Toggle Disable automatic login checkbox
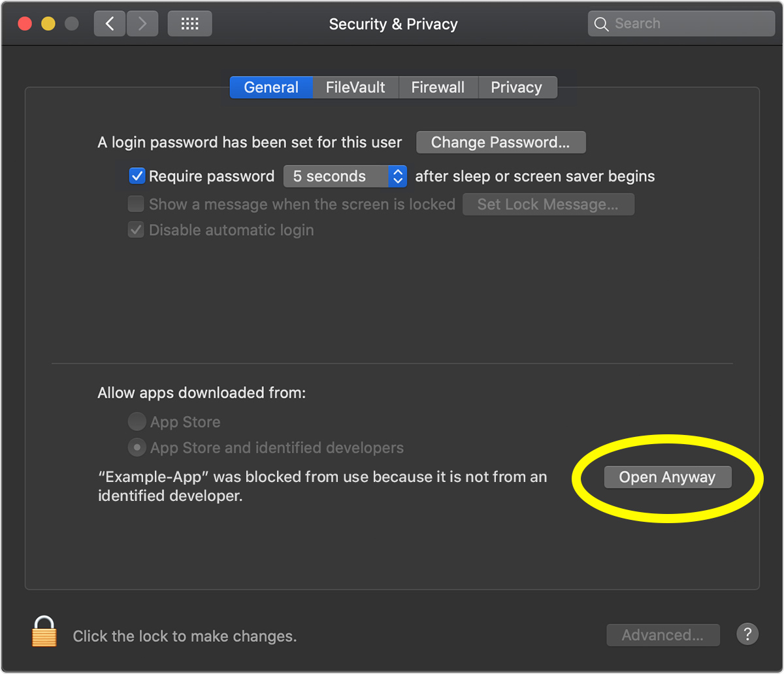784x674 pixels. 136,230
